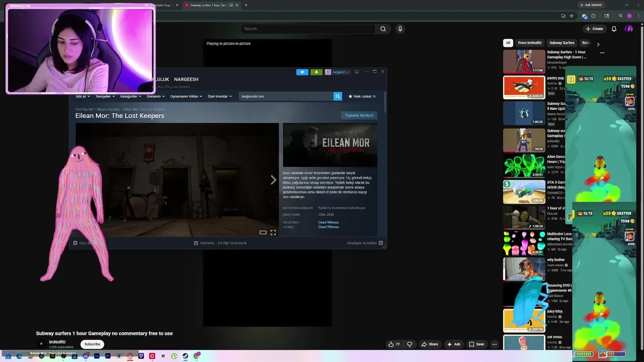Click YouTube voice search microphone icon
The height and width of the screenshot is (362, 644).
(x=400, y=29)
